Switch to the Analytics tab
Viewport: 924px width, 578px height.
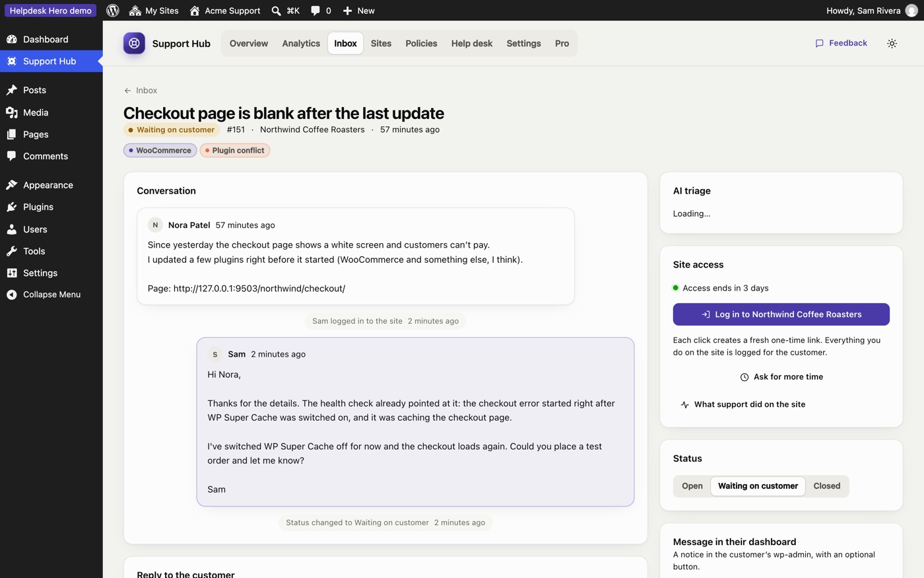point(301,44)
